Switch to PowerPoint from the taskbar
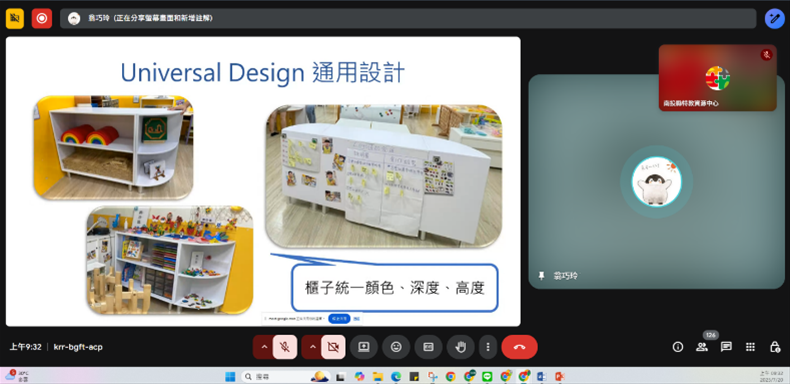The image size is (790, 384). (x=560, y=376)
